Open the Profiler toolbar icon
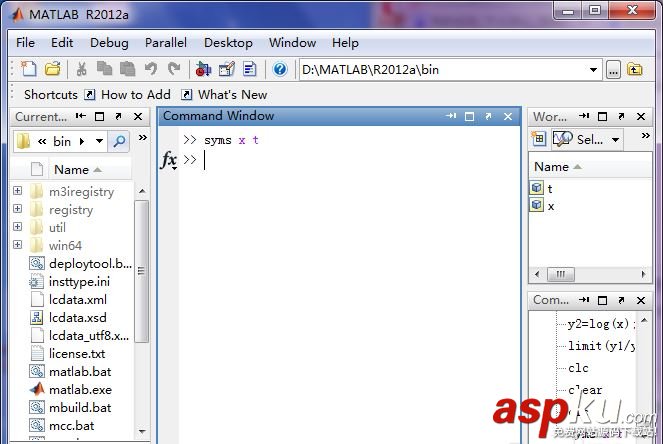 click(250, 69)
